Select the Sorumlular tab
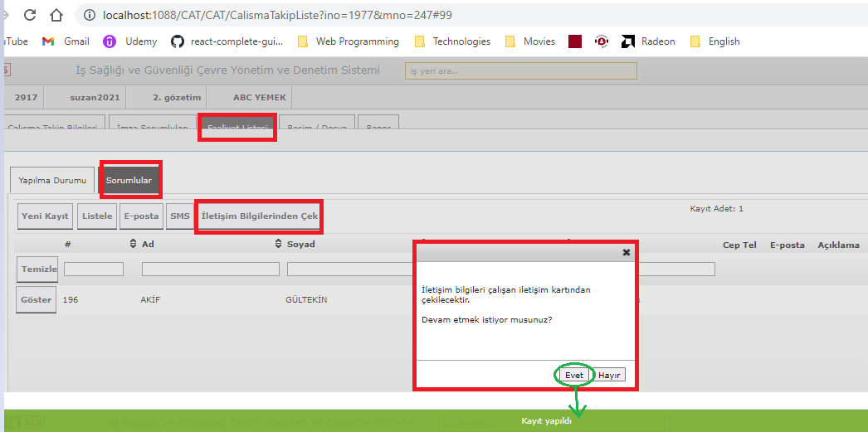 point(129,180)
